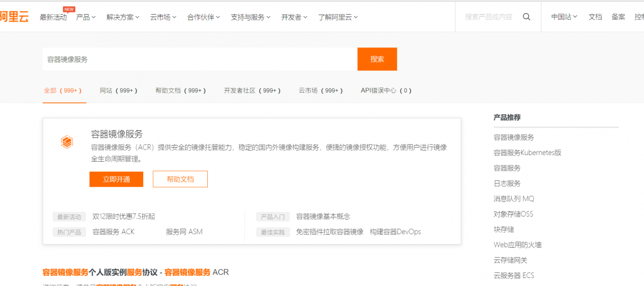Switch to the 网站 (999+) tab
Screen dimensions: 644x286
[119, 91]
